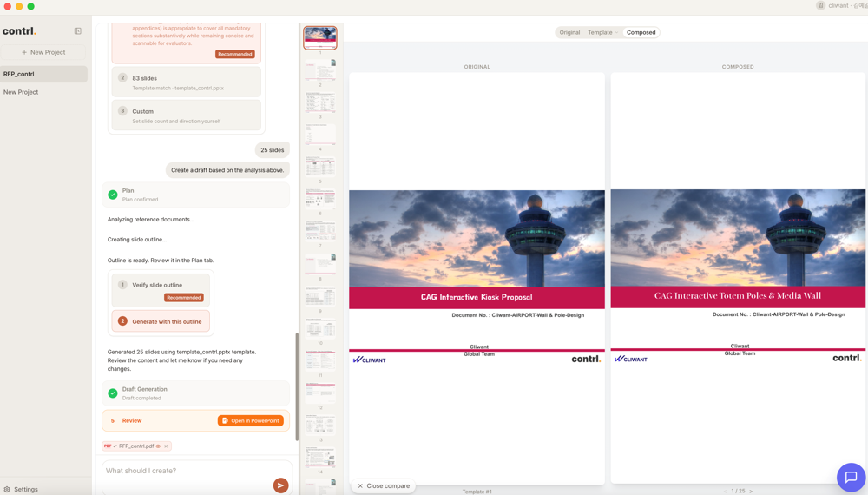Switch to the Composed view tab
Image resolution: width=868 pixels, height=495 pixels.
pyautogui.click(x=641, y=32)
